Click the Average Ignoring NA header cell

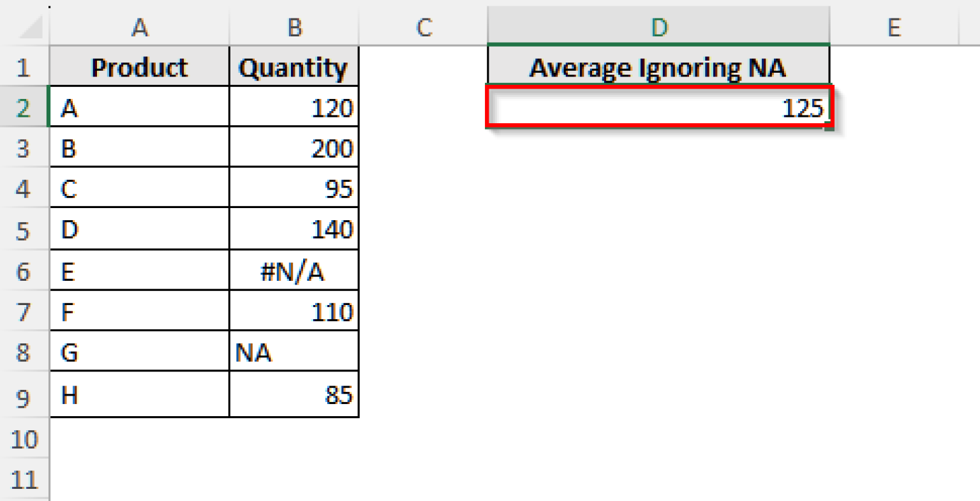658,67
